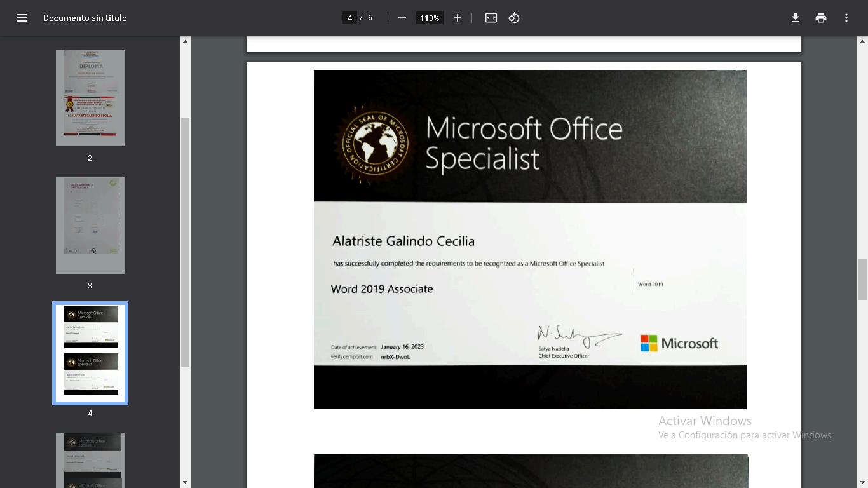This screenshot has width=868, height=488.
Task: Click the thumbnail panel scrollbar thumb
Action: click(185, 241)
